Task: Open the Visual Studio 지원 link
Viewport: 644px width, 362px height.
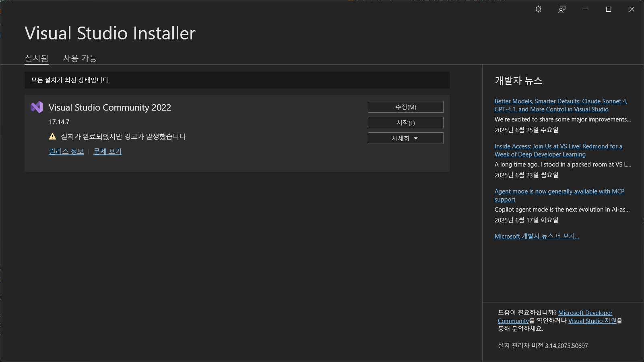Action: (x=592, y=321)
